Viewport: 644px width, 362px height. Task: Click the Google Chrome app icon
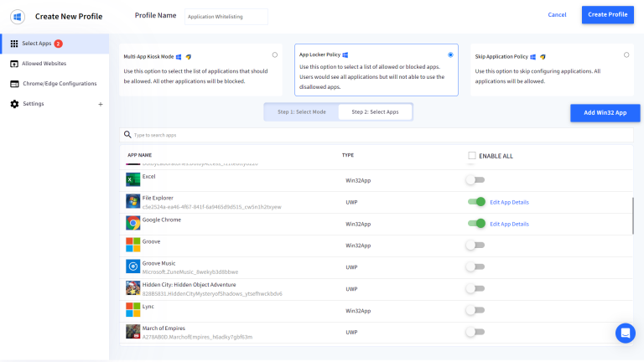pos(132,223)
